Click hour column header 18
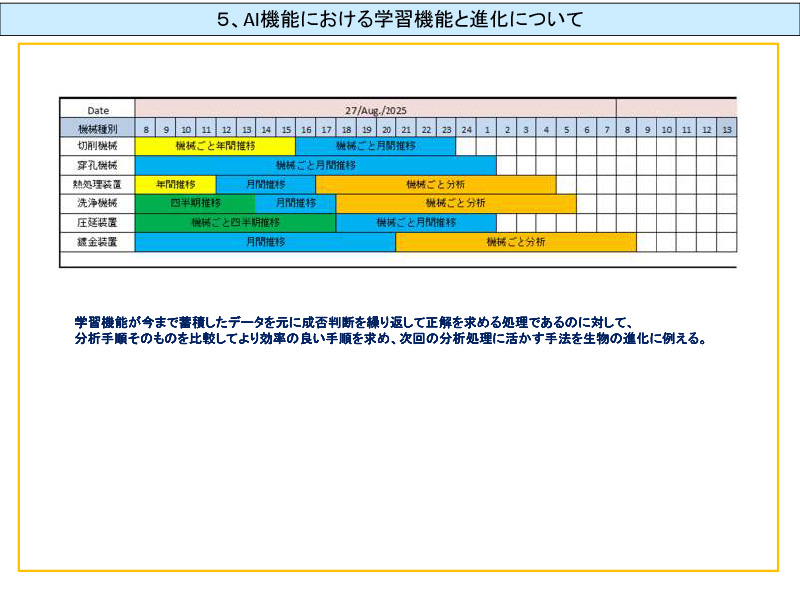The height and width of the screenshot is (600, 800). [346, 130]
